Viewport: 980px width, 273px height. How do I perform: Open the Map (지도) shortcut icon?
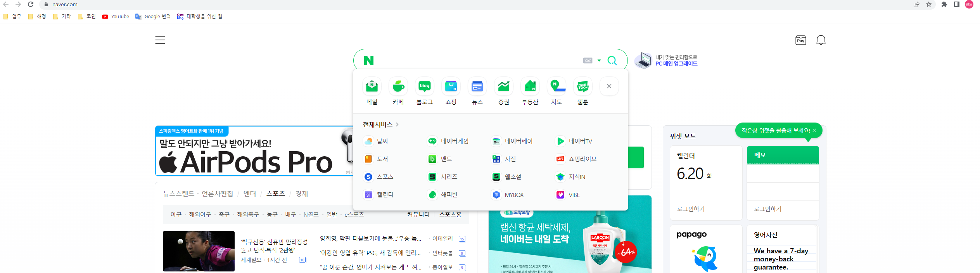(557, 86)
